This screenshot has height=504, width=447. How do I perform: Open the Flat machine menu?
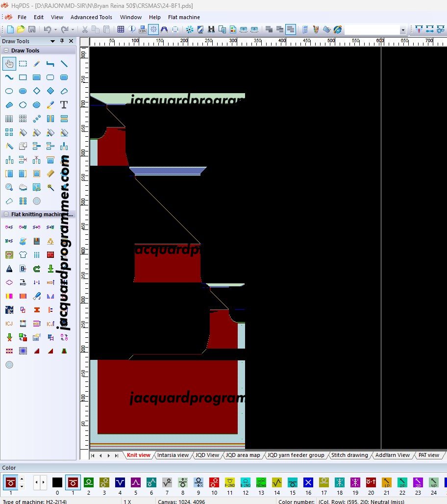point(184,17)
